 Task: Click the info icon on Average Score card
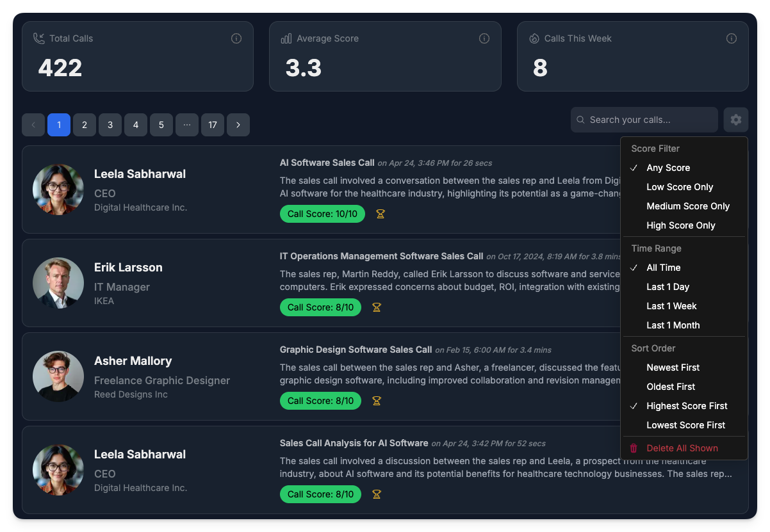484,38
